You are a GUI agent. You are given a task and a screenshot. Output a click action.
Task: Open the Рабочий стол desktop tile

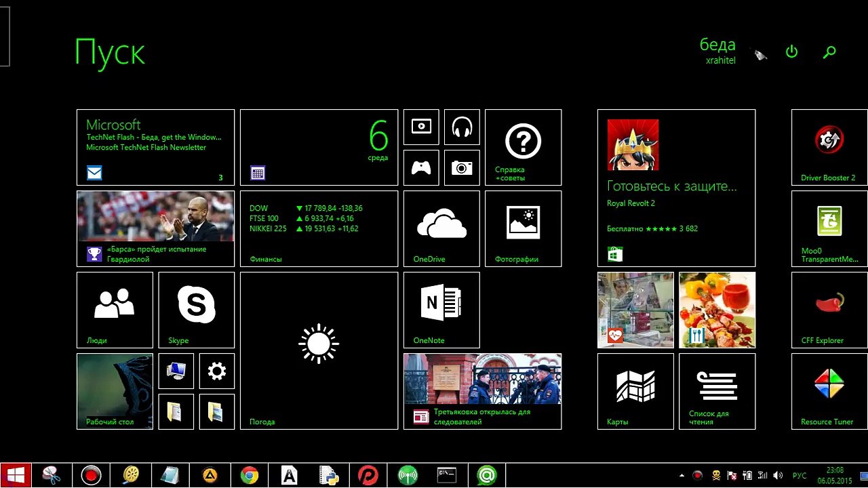click(115, 391)
